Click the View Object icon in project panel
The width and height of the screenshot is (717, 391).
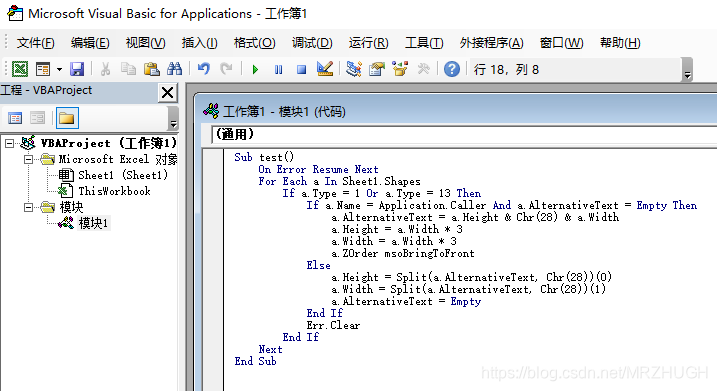37,118
